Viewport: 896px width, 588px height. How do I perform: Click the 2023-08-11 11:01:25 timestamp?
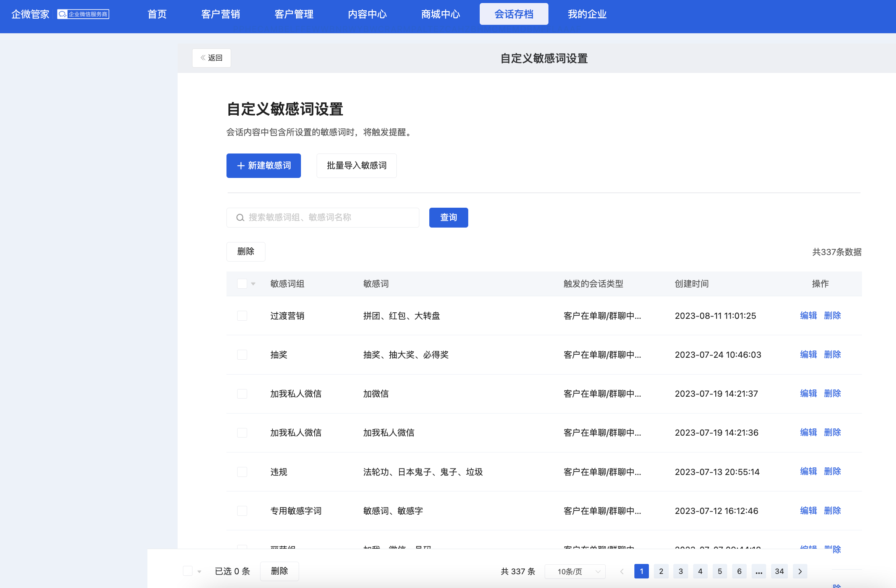click(715, 316)
